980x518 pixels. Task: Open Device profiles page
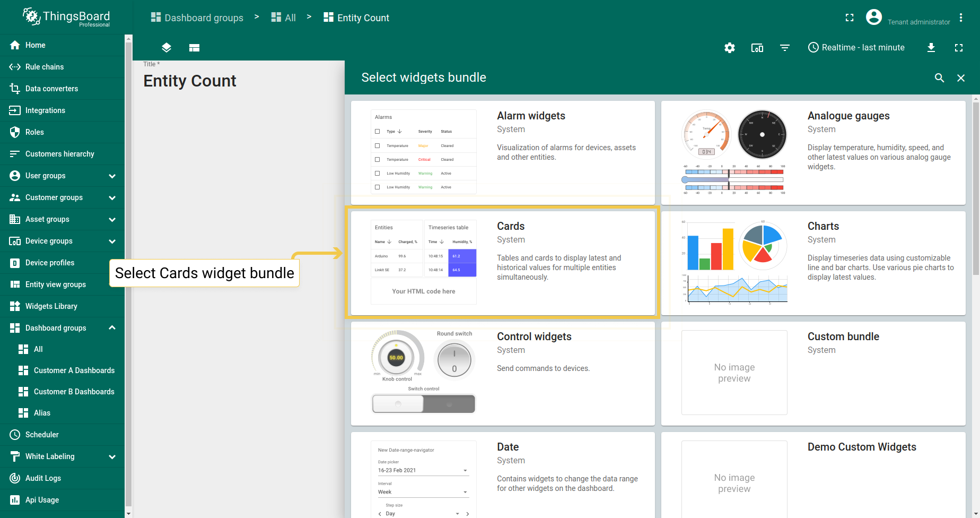[x=62, y=263]
